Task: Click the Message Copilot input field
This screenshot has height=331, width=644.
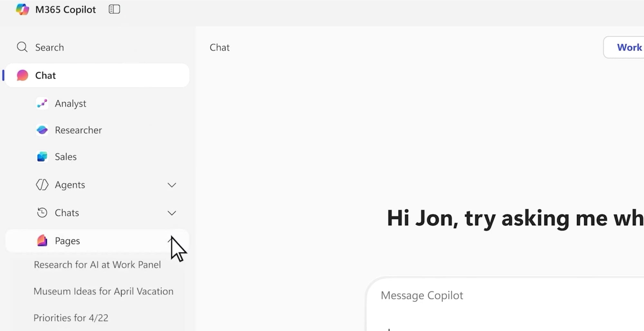Action: (422, 295)
